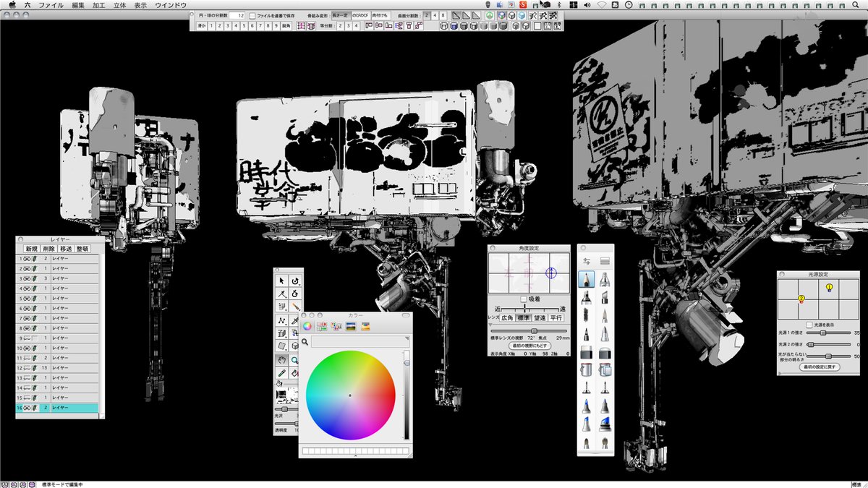This screenshot has width=868, height=488.
Task: Select blue shaded cube display mode in toolbar
Action: point(522,15)
